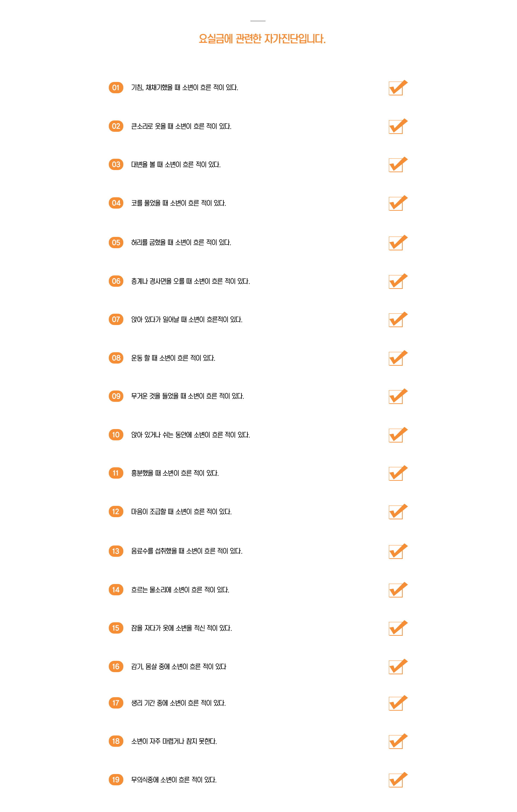Image resolution: width=517 pixels, height=812 pixels.
Task: Toggle checkbox for item 11 when excited
Action: coord(396,474)
